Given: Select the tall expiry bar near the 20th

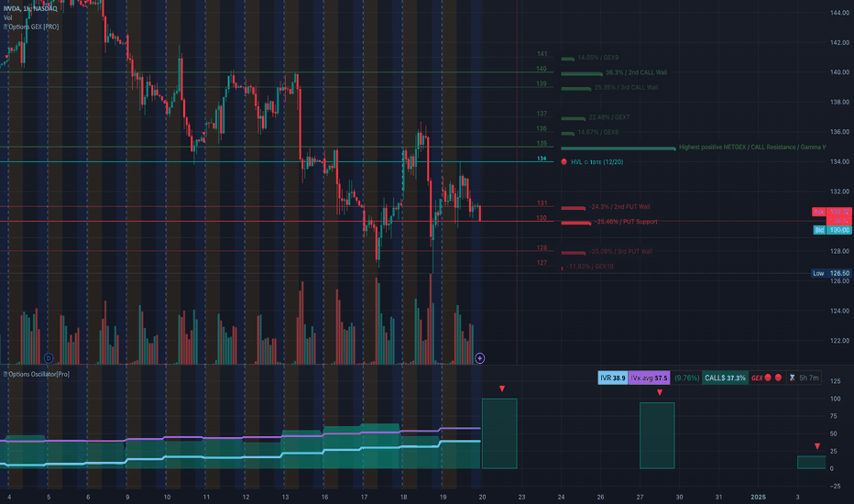Looking at the screenshot, I should (x=499, y=433).
